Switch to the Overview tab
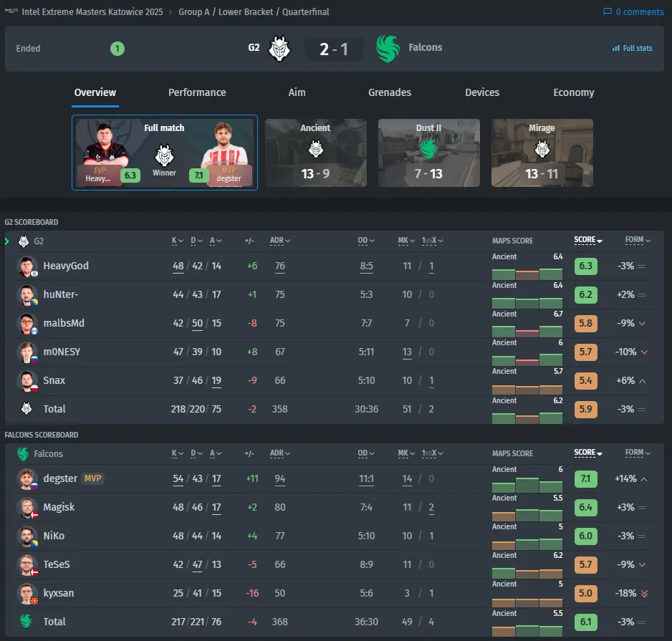The width and height of the screenshot is (672, 641). pos(95,92)
